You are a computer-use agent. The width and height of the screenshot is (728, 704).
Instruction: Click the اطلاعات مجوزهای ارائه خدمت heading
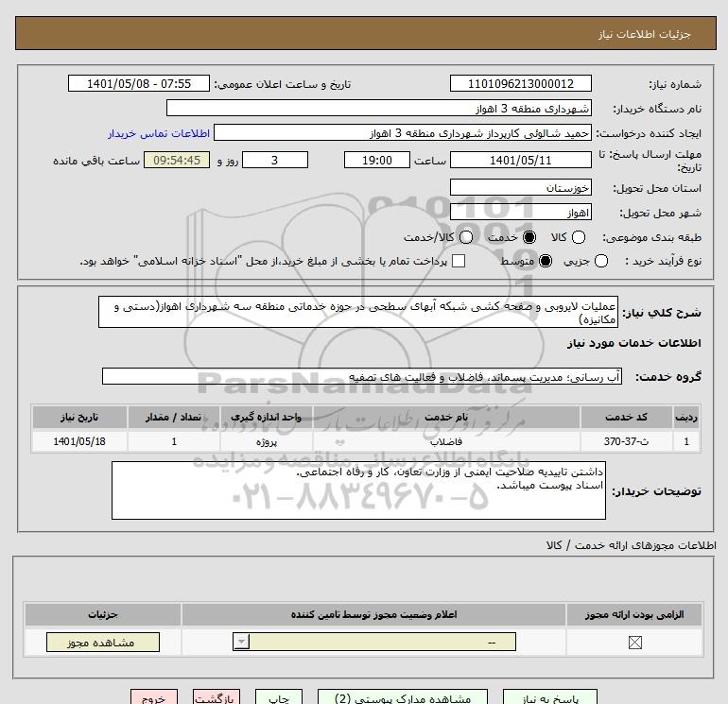[x=631, y=545]
